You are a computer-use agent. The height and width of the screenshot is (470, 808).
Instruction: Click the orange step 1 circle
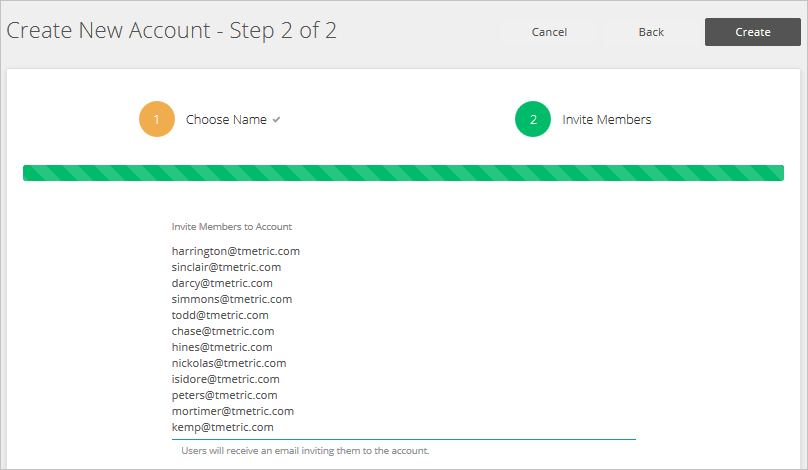click(x=157, y=119)
